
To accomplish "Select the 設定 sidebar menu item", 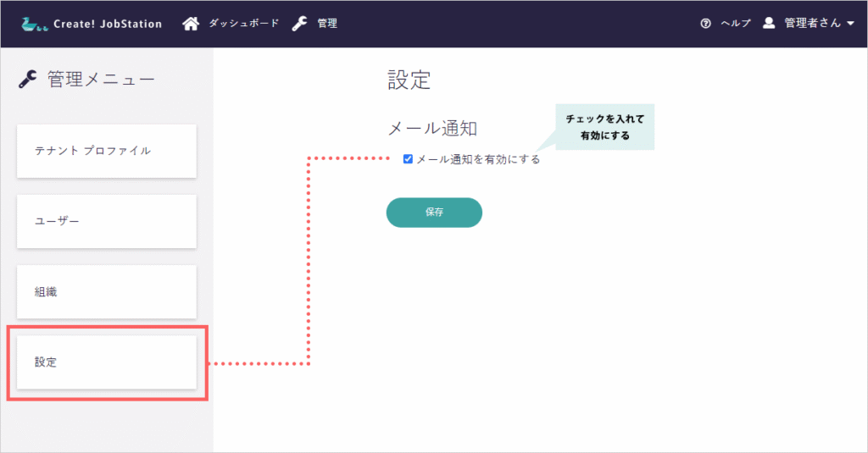I will [107, 362].
